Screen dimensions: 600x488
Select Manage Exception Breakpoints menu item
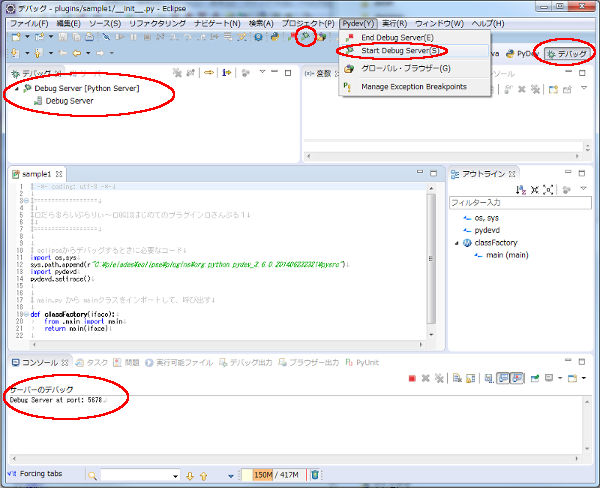pos(414,87)
